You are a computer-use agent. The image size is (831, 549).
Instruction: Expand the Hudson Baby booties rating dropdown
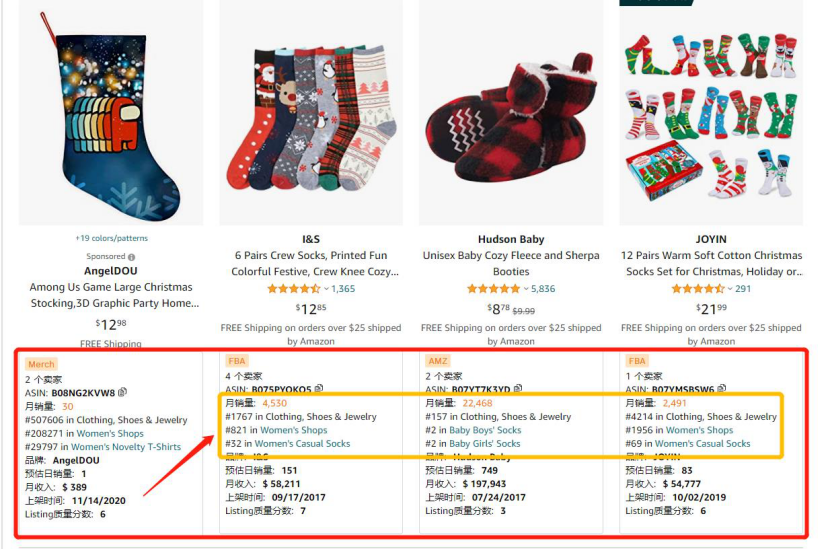point(526,289)
